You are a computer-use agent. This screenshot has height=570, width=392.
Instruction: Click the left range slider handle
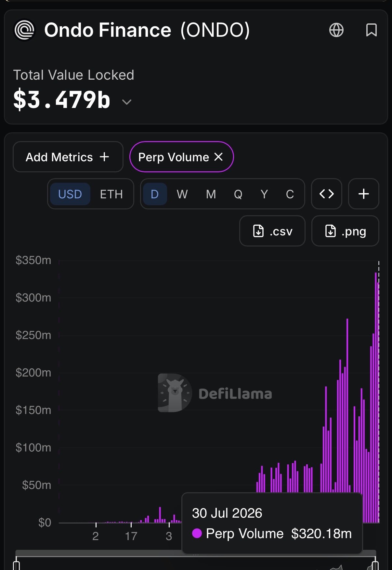pyautogui.click(x=17, y=564)
